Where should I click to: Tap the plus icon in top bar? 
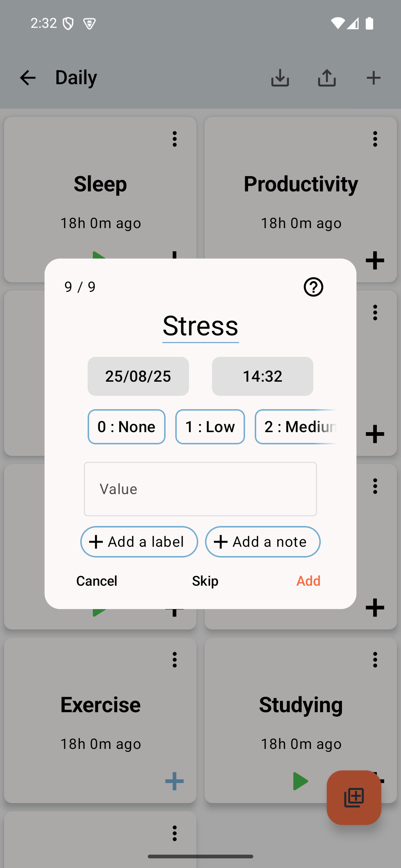pyautogui.click(x=374, y=78)
